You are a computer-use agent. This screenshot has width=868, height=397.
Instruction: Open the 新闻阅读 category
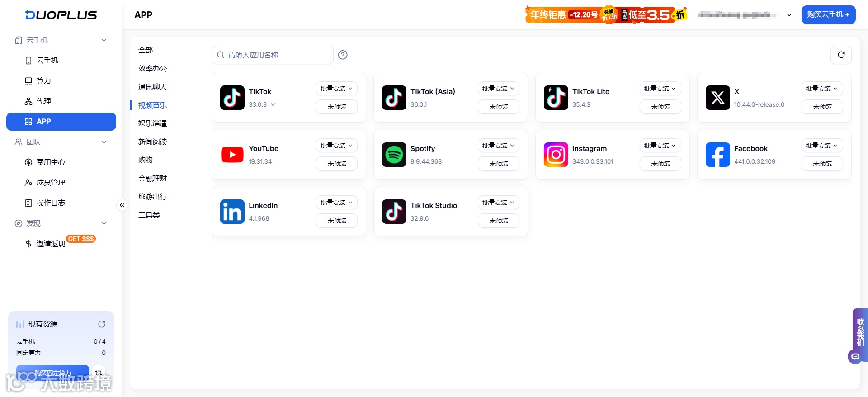[152, 142]
